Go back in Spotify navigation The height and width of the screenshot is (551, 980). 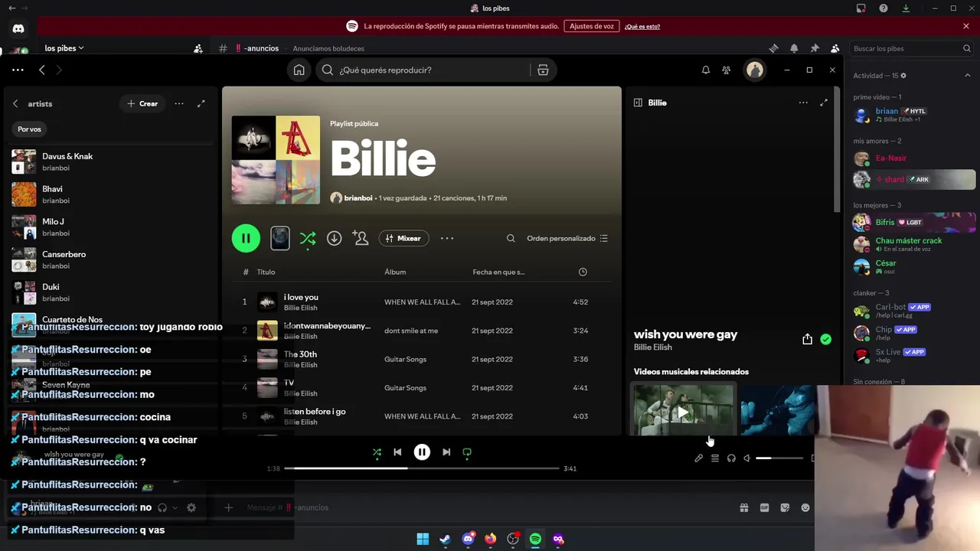(42, 70)
